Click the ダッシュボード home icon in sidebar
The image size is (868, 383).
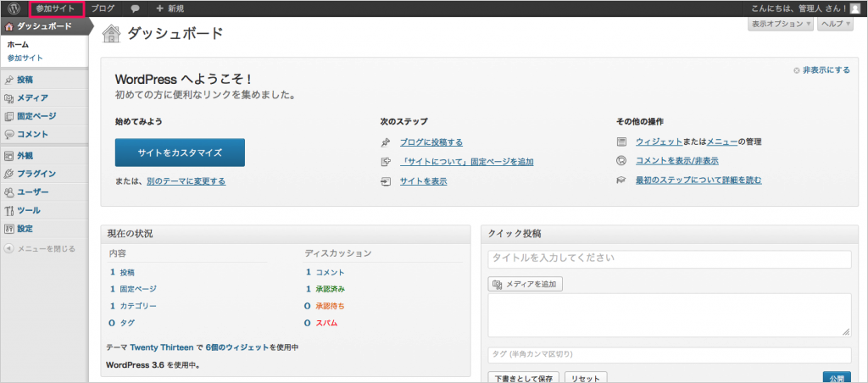pyautogui.click(x=9, y=26)
